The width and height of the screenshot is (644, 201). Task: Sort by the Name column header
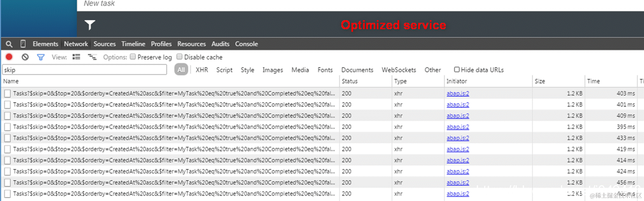(x=171, y=81)
